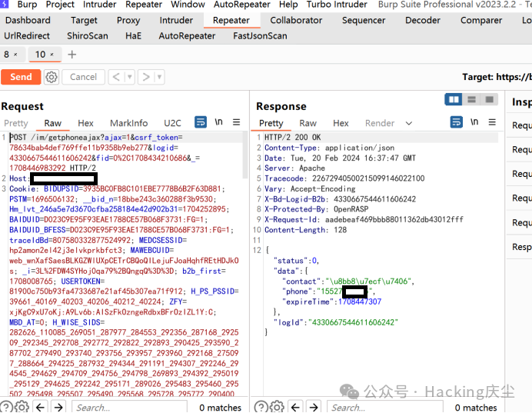Image resolution: width=532 pixels, height=413 pixels.
Task: Switch to the Intruder tool tab
Action: [x=176, y=20]
